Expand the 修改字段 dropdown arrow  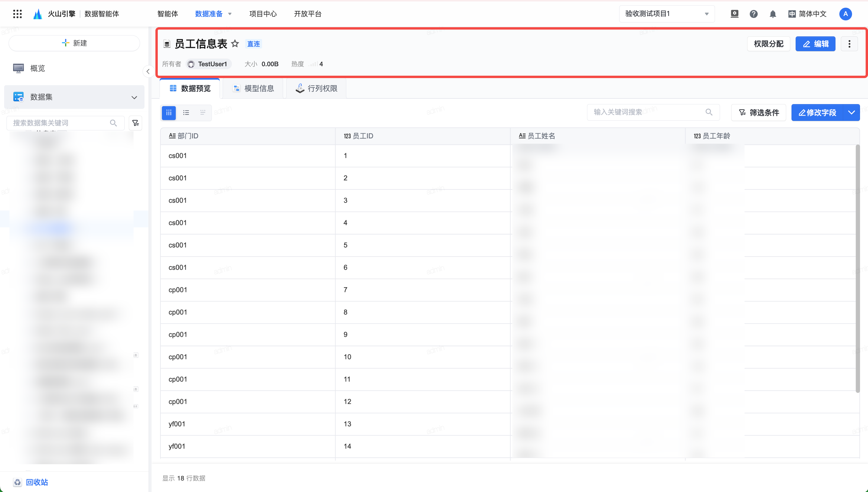(851, 113)
